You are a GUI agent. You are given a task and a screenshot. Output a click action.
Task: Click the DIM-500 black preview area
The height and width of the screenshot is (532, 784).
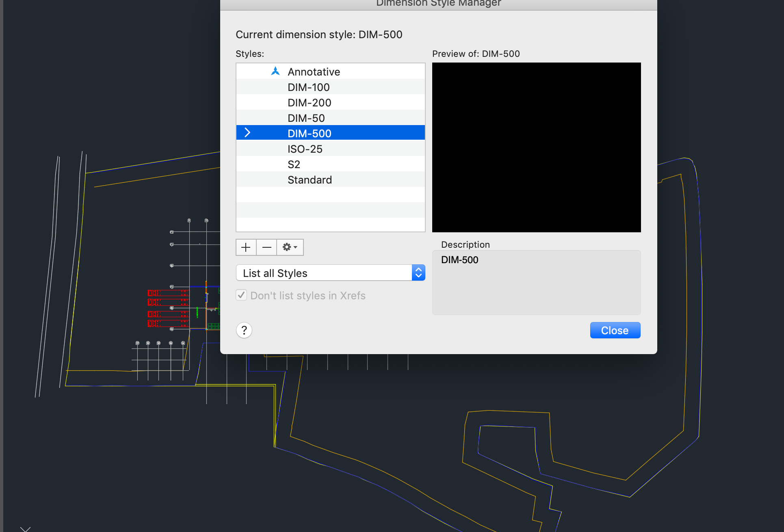[x=536, y=147]
